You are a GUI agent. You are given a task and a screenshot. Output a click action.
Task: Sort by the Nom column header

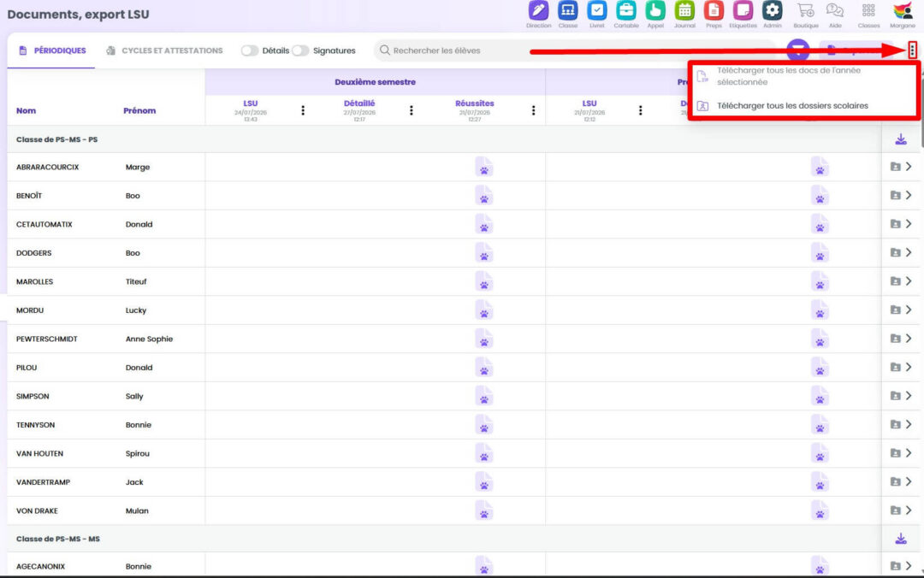pyautogui.click(x=26, y=111)
